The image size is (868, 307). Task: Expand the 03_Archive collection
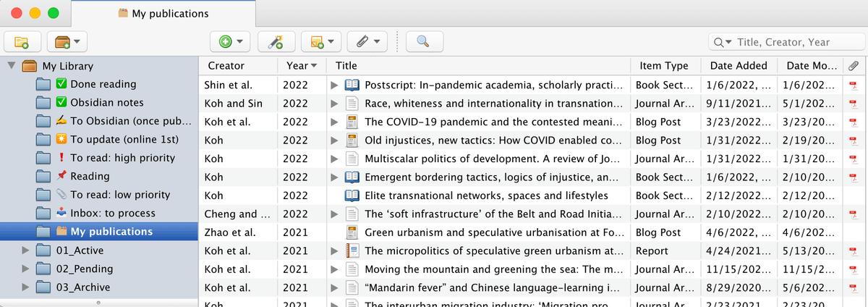pos(27,287)
